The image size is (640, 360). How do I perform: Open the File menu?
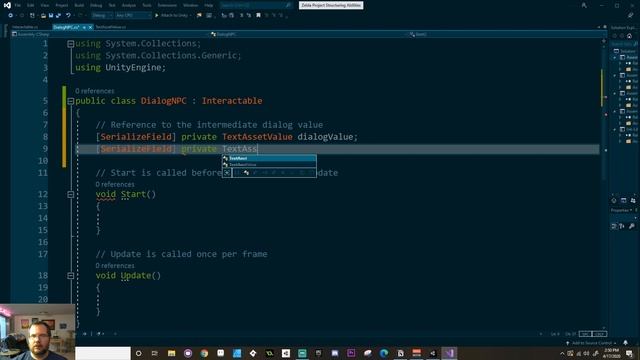[17, 5]
